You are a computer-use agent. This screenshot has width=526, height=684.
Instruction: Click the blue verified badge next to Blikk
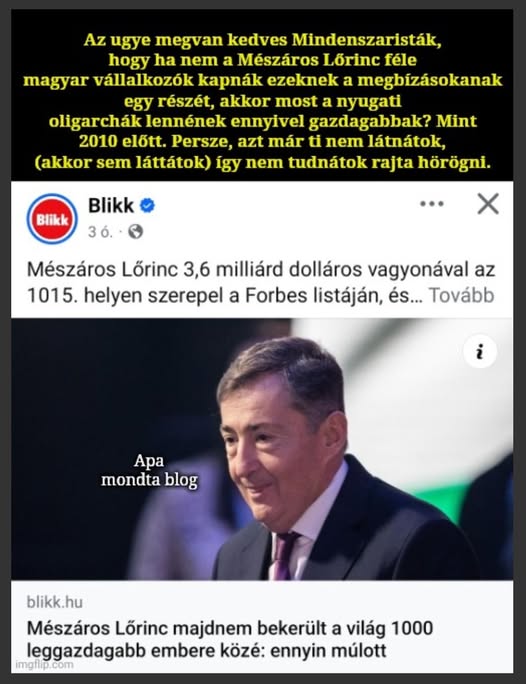(x=147, y=205)
